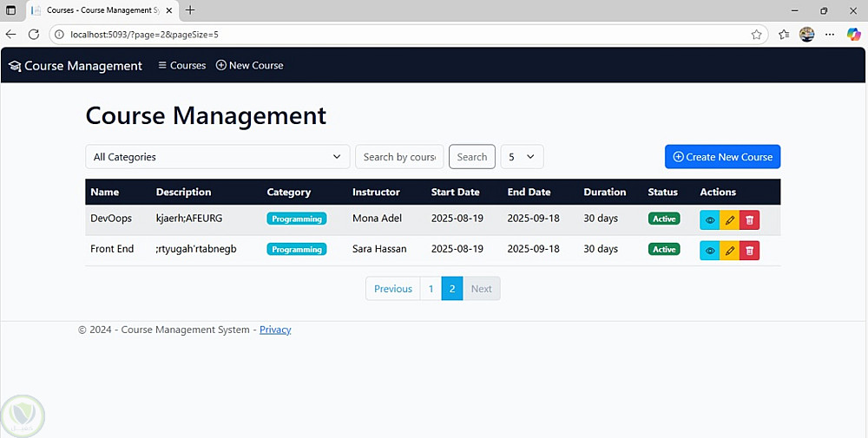Open the Copilot sidebar icon
This screenshot has width=868, height=438.
[x=853, y=35]
